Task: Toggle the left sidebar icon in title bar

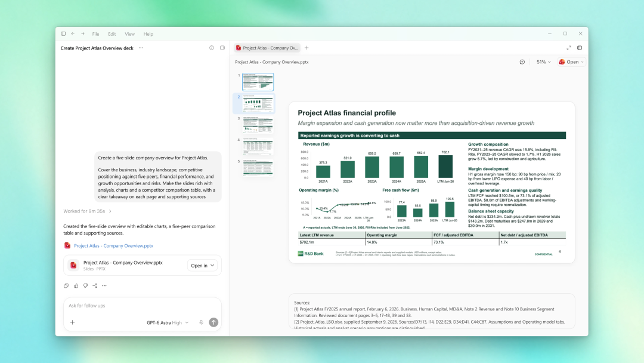Action: tap(63, 33)
